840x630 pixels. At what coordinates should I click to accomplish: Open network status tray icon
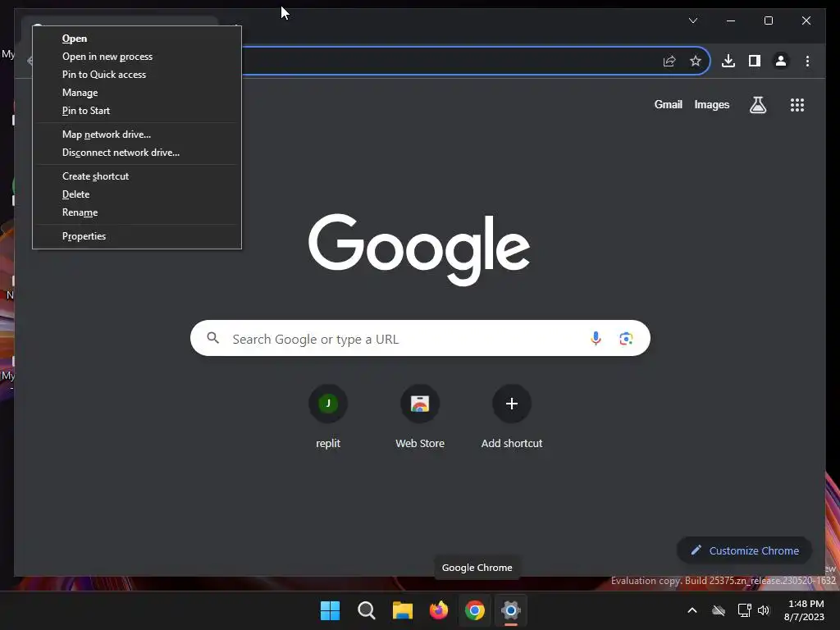[744, 610]
